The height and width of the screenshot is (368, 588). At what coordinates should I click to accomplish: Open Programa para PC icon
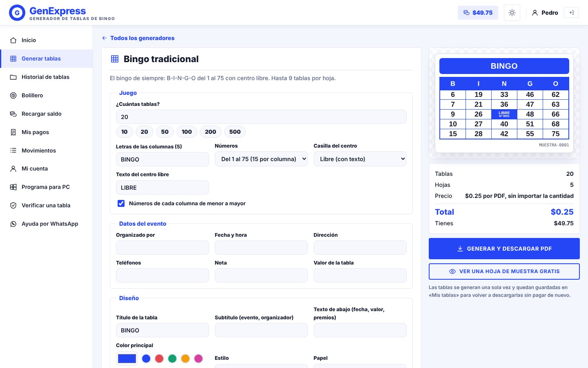click(x=13, y=187)
